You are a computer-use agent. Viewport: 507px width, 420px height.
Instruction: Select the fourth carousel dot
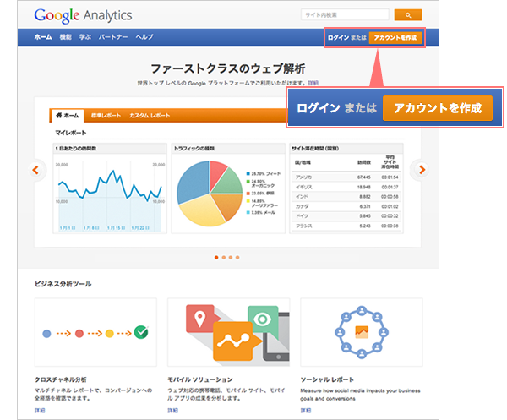[237, 258]
